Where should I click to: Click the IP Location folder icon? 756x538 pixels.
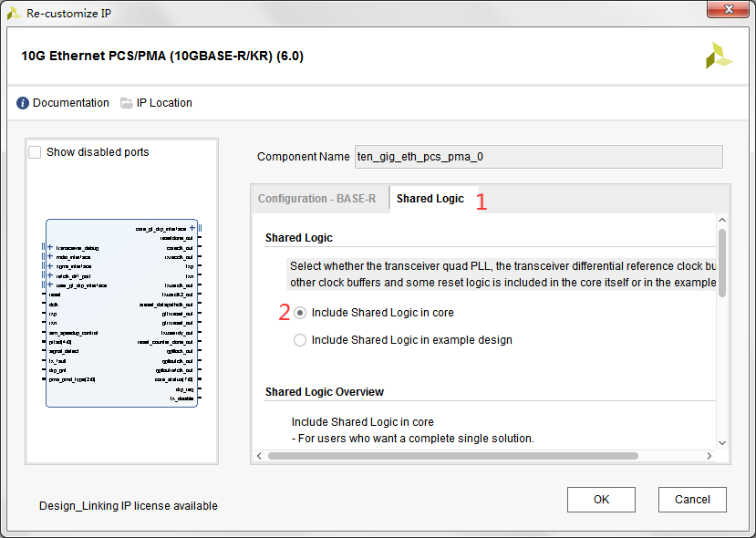(127, 103)
